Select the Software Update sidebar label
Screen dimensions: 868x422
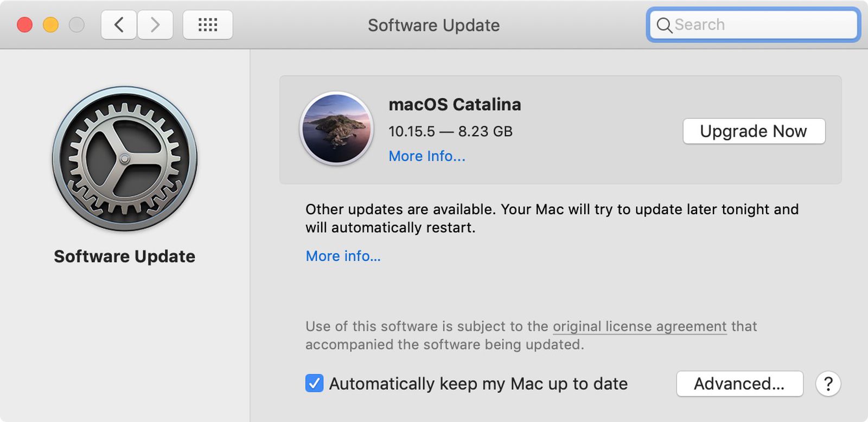coord(124,257)
